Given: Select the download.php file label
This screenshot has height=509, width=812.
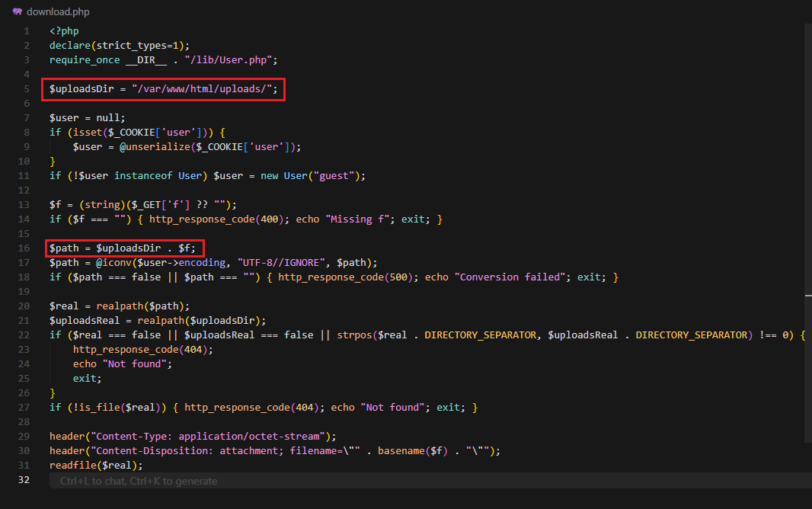Looking at the screenshot, I should pyautogui.click(x=57, y=12).
